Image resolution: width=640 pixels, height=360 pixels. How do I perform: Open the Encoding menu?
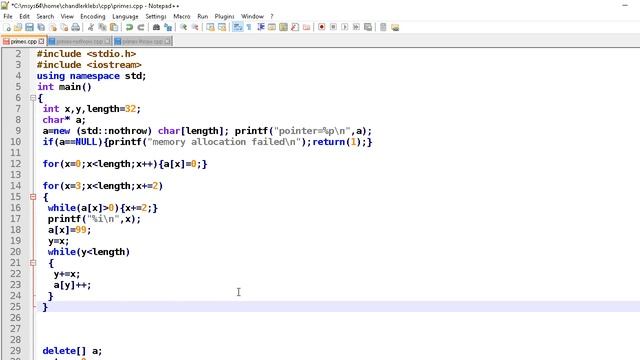[x=93, y=16]
